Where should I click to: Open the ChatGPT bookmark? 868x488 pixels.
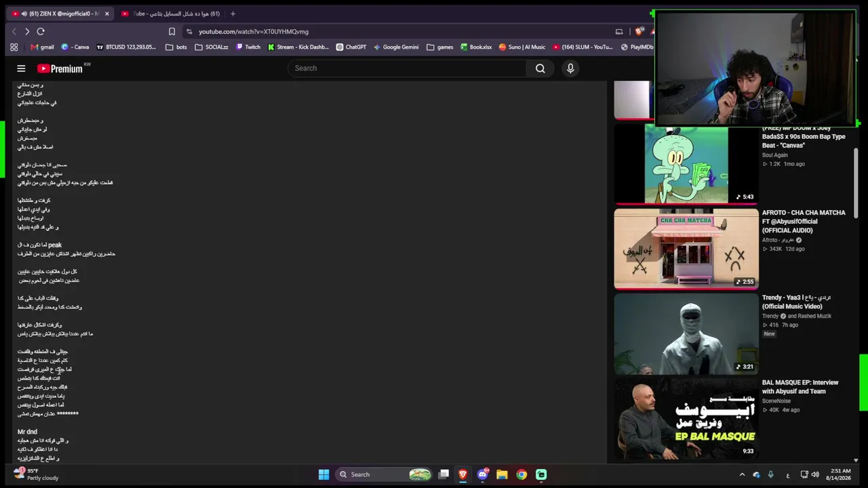(351, 47)
